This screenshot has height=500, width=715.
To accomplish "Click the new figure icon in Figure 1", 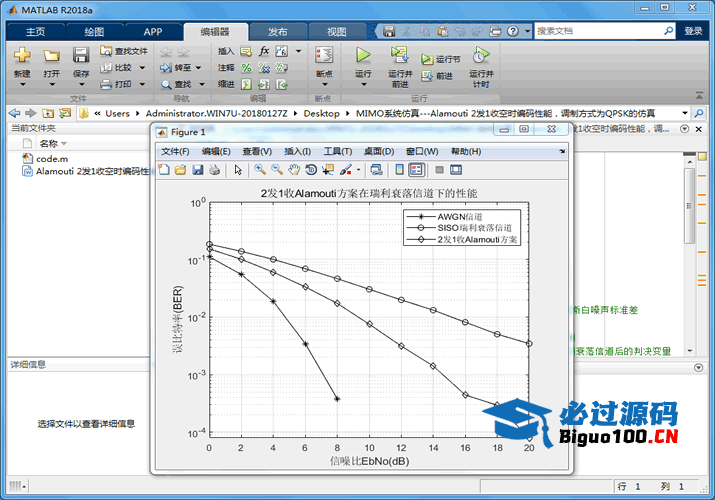I will [164, 170].
